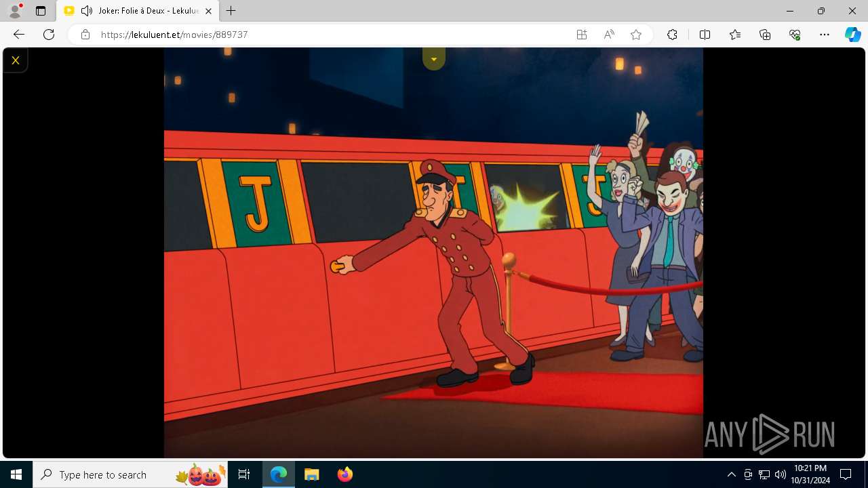The height and width of the screenshot is (488, 868).
Task: Open File Explorer from the taskbar
Action: coord(311,474)
